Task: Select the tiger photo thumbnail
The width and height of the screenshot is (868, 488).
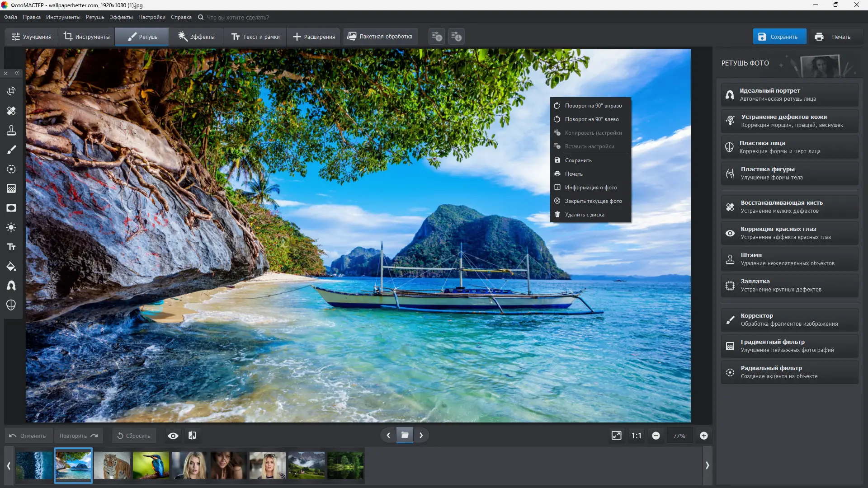Action: coord(112,465)
